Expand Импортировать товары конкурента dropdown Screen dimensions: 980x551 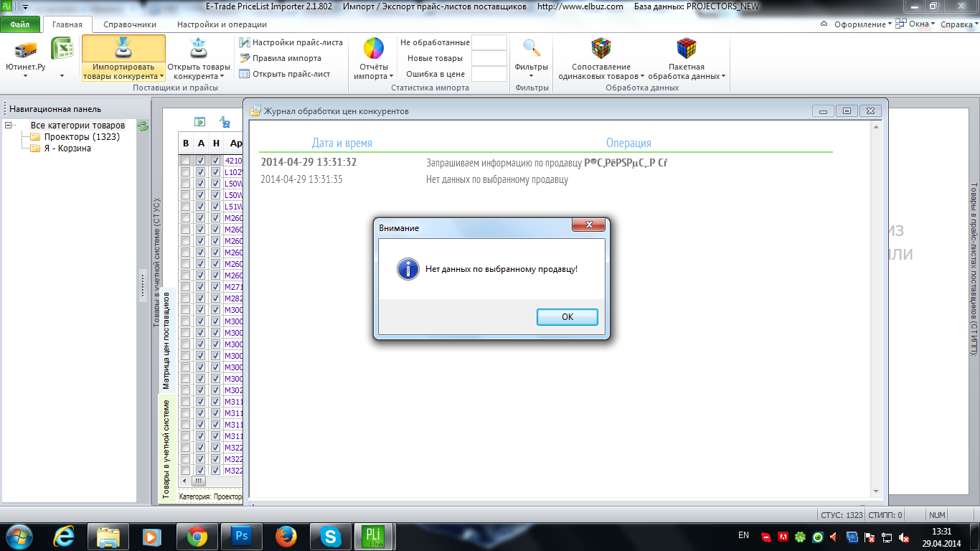coord(162,76)
